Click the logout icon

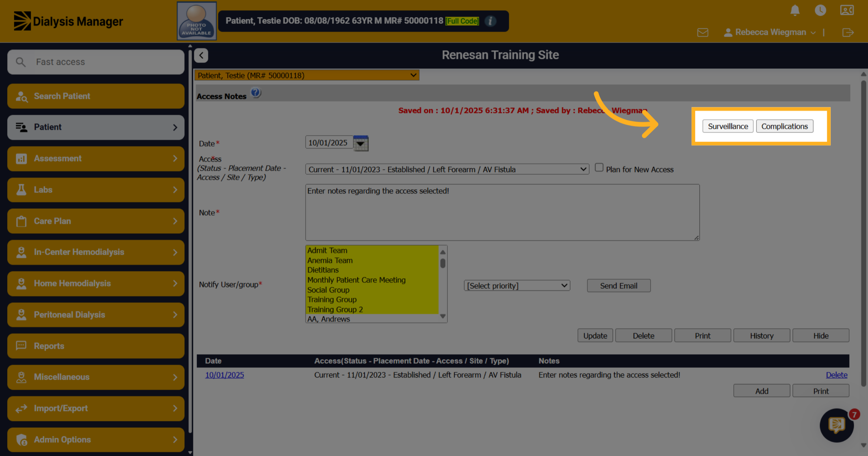[x=848, y=33]
